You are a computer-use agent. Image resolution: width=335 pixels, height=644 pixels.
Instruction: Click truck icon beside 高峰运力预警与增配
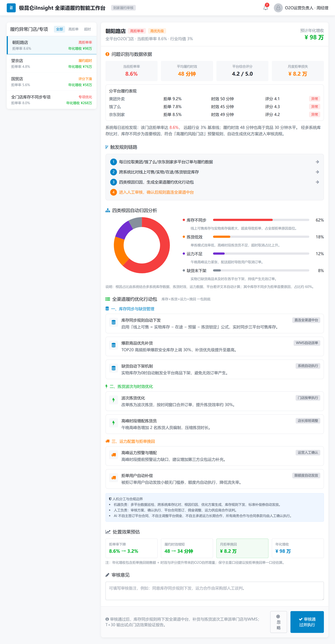(113, 455)
